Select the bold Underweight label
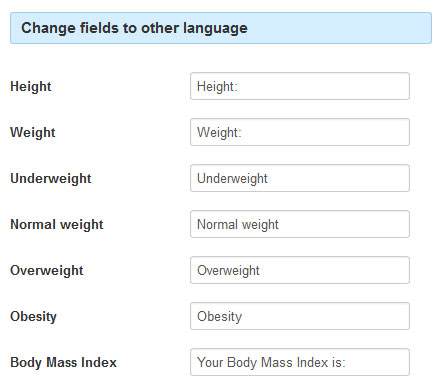This screenshot has width=443, height=392. click(51, 179)
